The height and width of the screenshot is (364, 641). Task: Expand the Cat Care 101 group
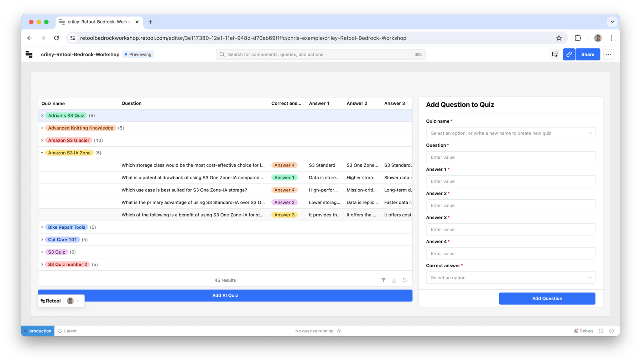point(42,240)
